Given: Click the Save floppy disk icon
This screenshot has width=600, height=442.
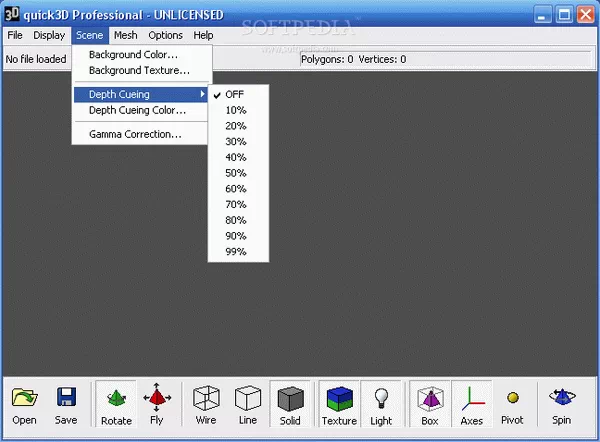Looking at the screenshot, I should click(66, 396).
